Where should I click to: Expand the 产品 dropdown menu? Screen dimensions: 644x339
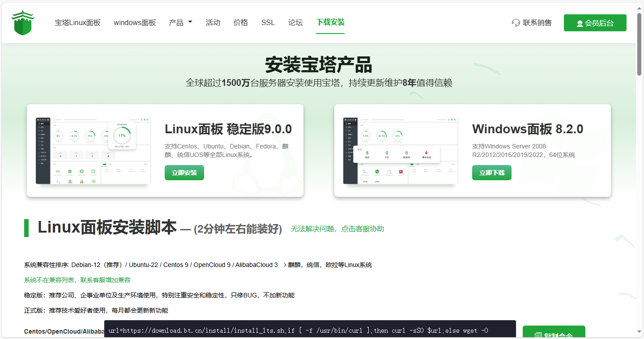180,23
